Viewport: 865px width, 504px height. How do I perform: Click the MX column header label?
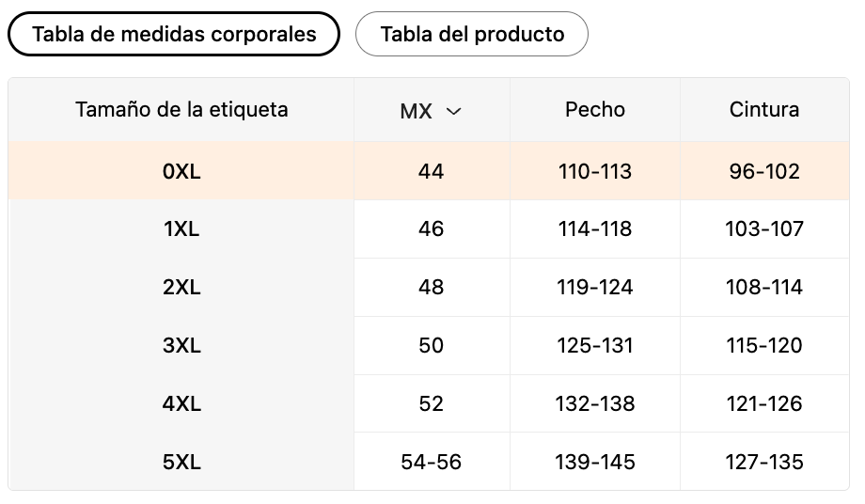pyautogui.click(x=416, y=111)
